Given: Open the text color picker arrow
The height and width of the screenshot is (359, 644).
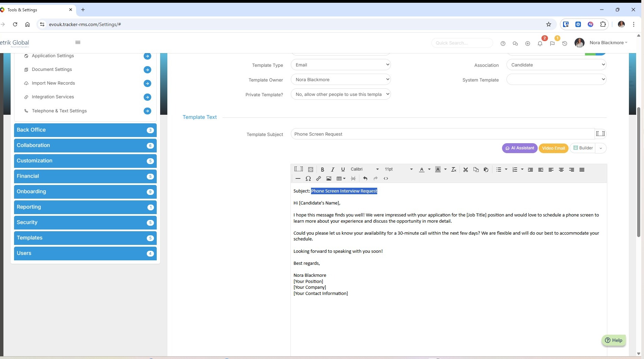Looking at the screenshot, I should click(x=429, y=169).
